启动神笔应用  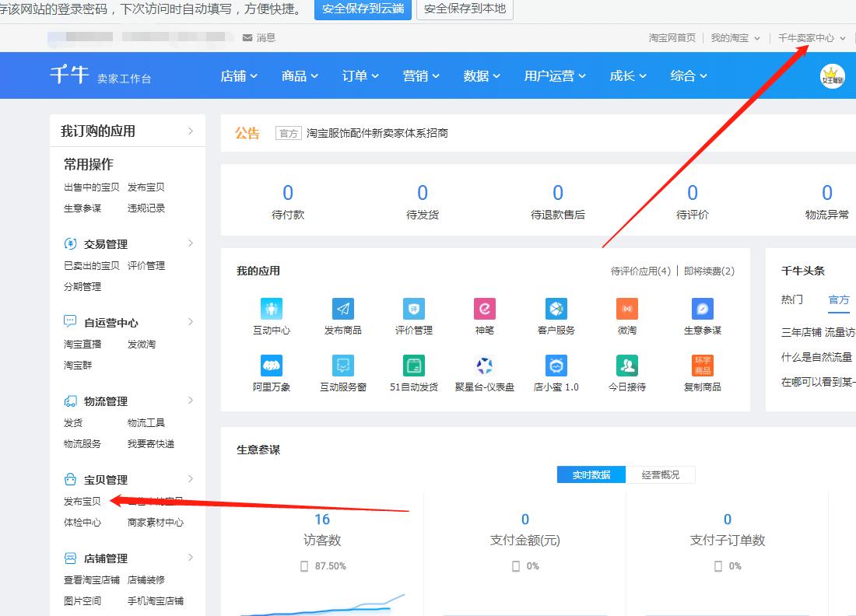483,309
